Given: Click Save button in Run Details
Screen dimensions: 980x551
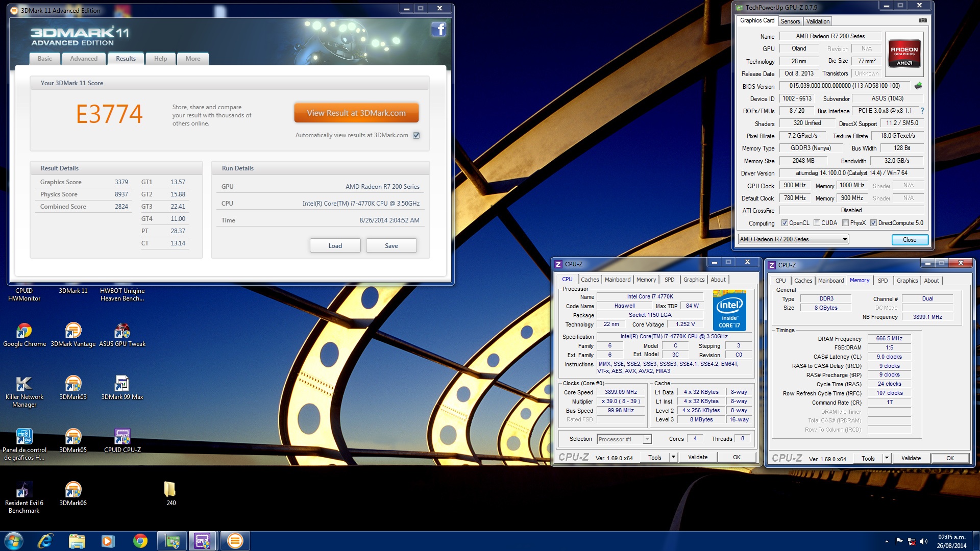Looking at the screenshot, I should 391,245.
